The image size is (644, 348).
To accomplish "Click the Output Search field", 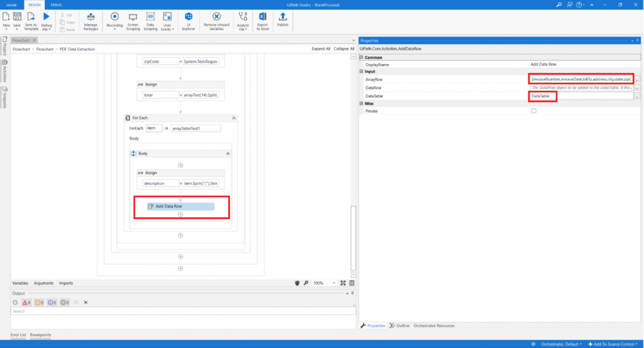I will pyautogui.click(x=183, y=312).
